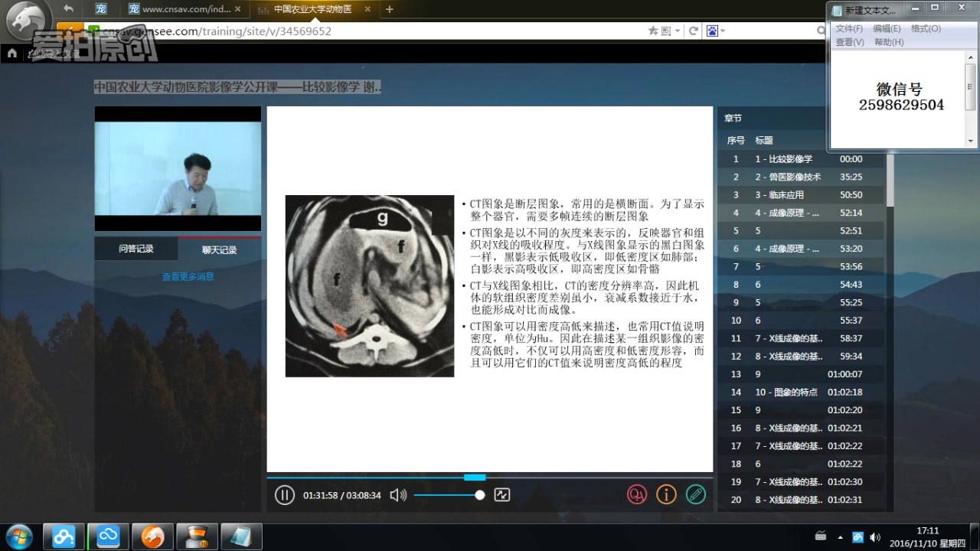Viewport: 980px width, 551px height.
Task: Open screen recorder taskbar icon
Action: tap(197, 536)
